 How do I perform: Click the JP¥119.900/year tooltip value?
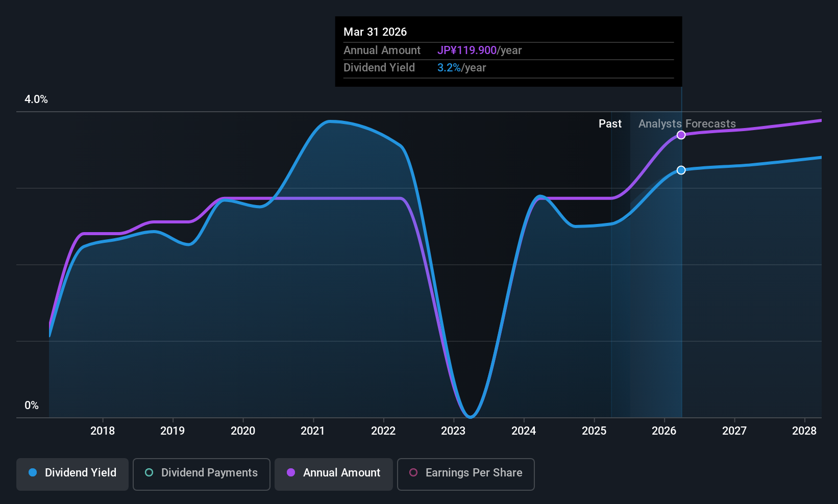479,50
